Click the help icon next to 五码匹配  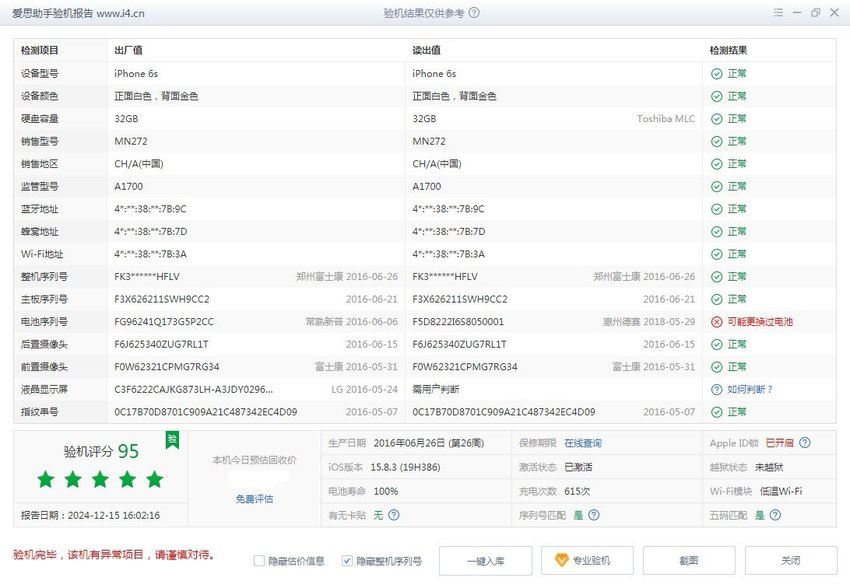pyautogui.click(x=776, y=515)
